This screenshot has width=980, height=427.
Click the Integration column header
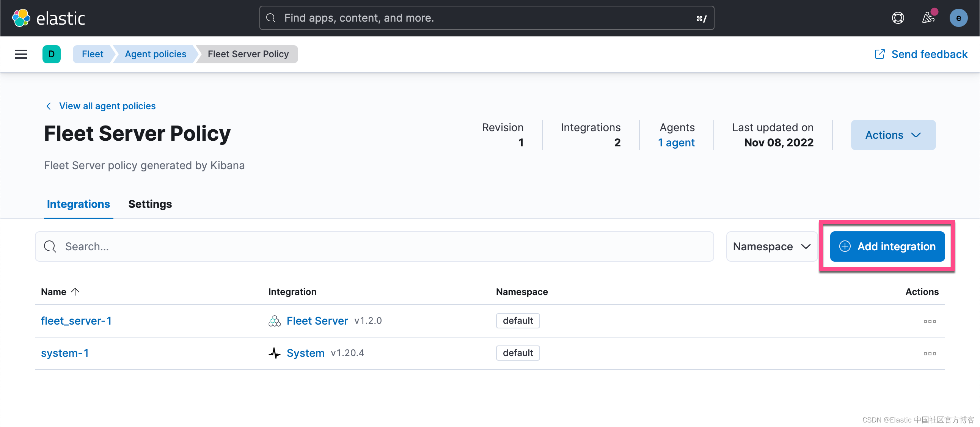point(292,292)
